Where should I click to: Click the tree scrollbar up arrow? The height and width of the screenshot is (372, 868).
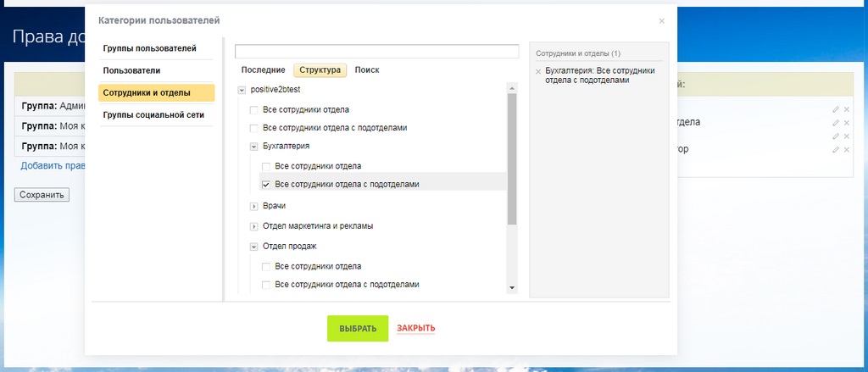tap(511, 88)
